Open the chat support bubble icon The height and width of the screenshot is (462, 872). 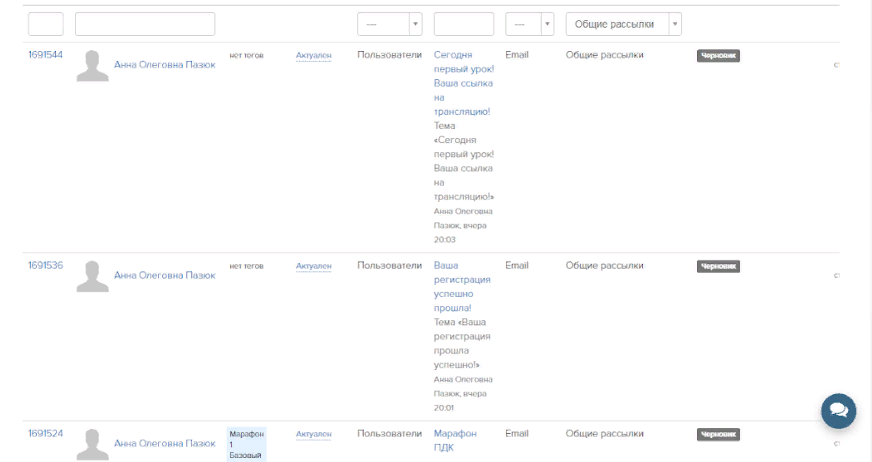[838, 410]
